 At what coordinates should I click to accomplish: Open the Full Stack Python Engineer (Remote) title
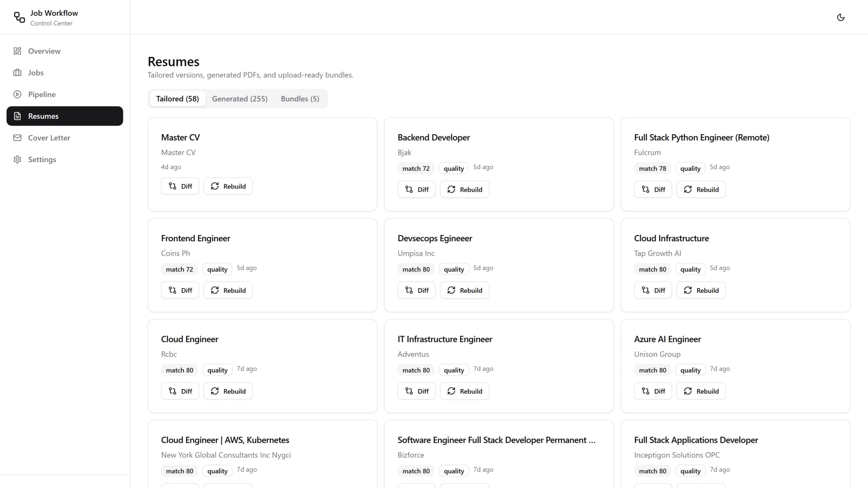click(702, 137)
